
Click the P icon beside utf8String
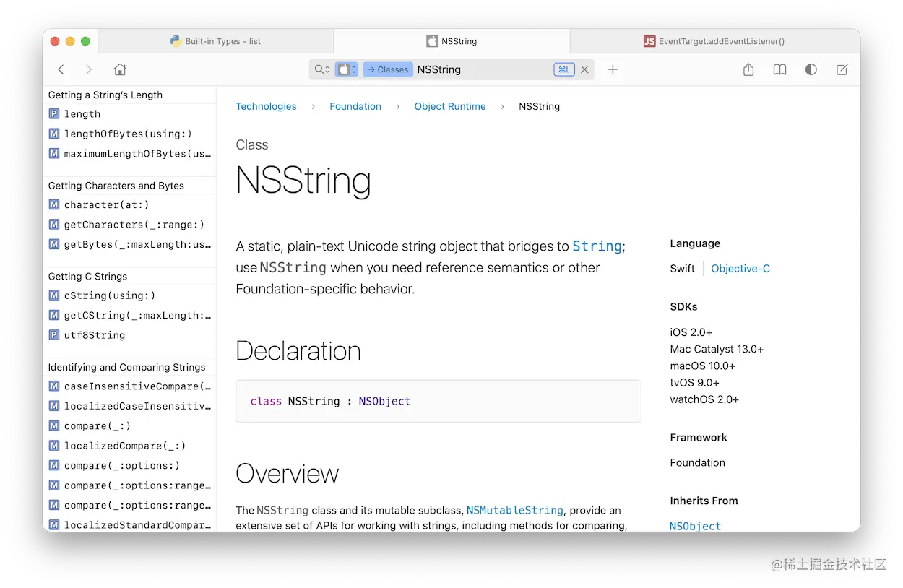point(54,335)
